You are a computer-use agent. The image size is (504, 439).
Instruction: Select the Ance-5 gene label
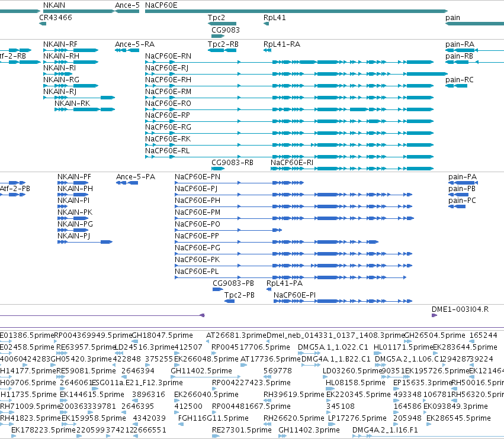pos(127,5)
